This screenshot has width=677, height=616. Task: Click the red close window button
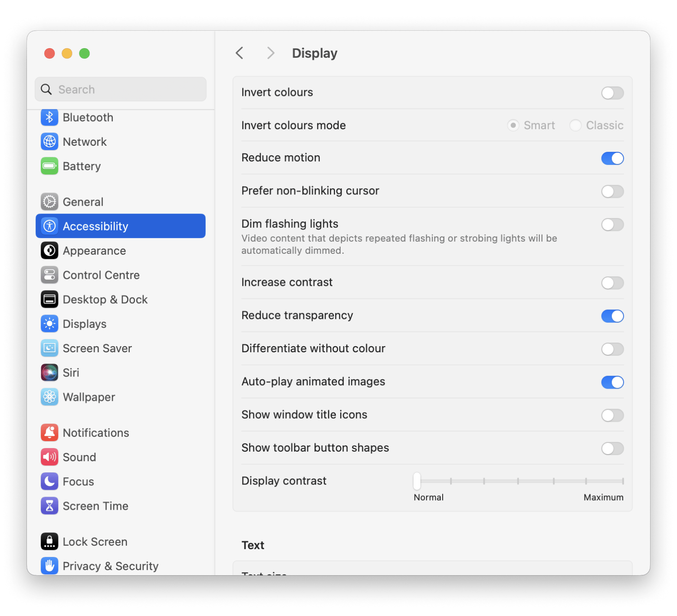[x=49, y=53]
